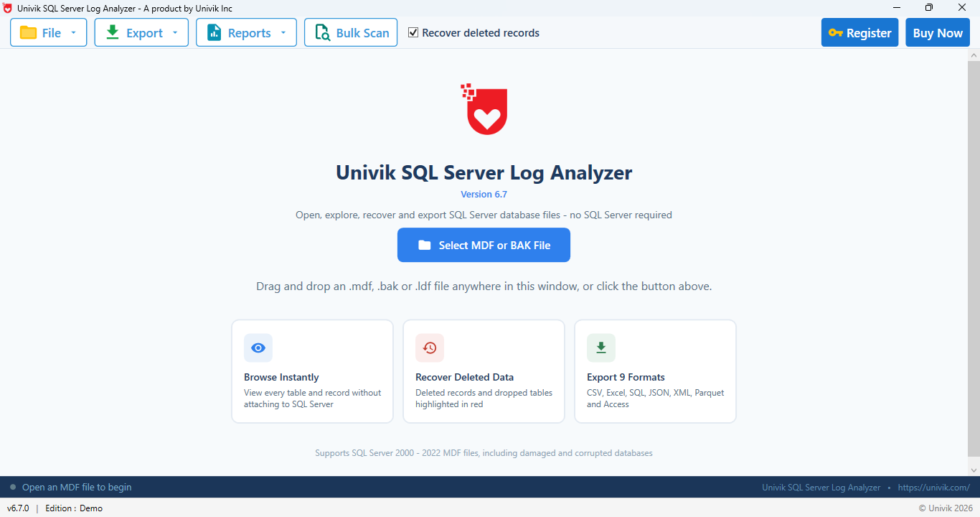Click the Register button
980x517 pixels.
pos(859,32)
